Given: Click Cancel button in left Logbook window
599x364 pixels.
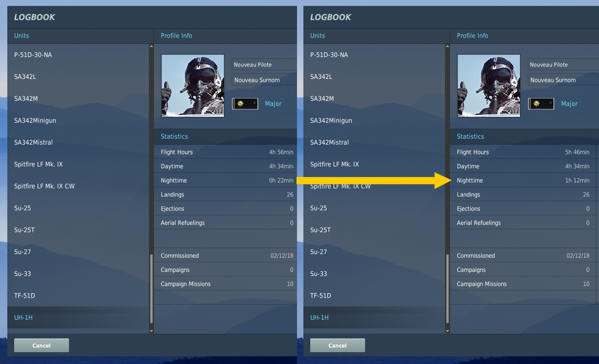Looking at the screenshot, I should point(42,345).
